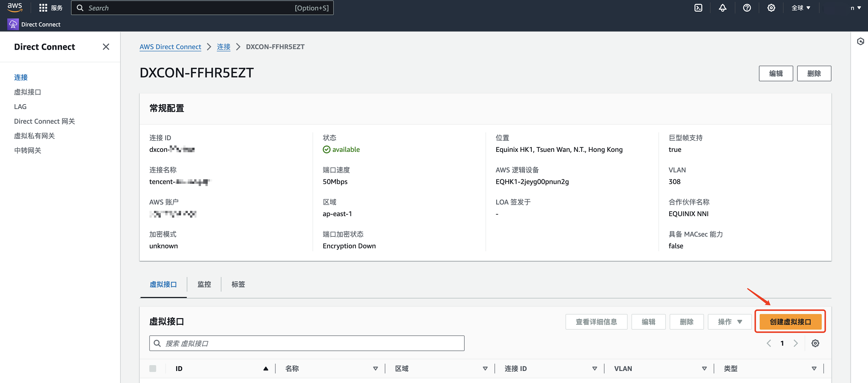Close the Direct Connect side navigation
The height and width of the screenshot is (383, 868).
[106, 47]
